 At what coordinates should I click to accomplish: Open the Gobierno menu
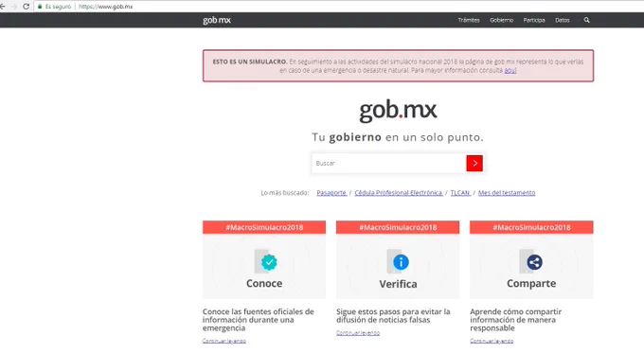coord(501,20)
